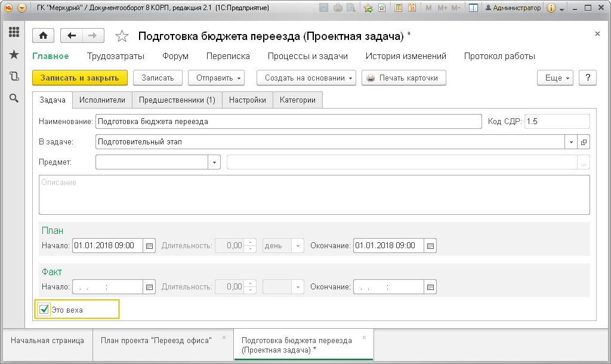
Task: Open 'Протокол работы' section
Action: (x=499, y=56)
